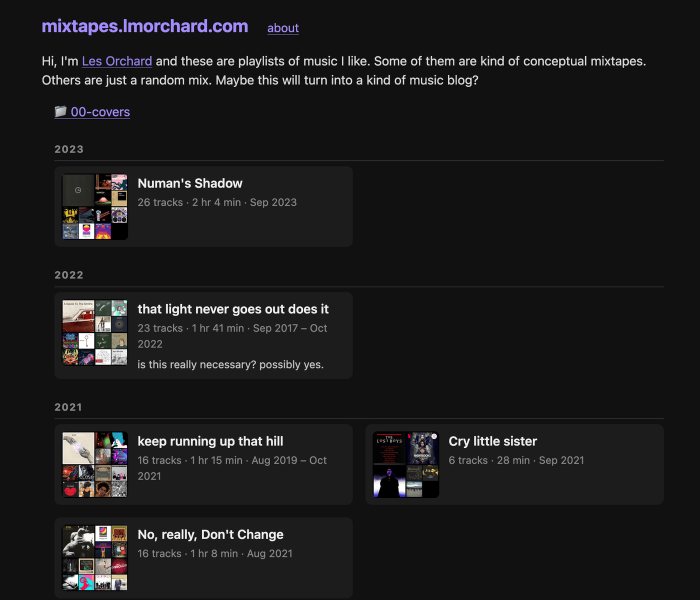Click '16 tracks · 1 hr 8 min · Aug 2021'
Image resolution: width=700 pixels, height=600 pixels.
(x=215, y=553)
